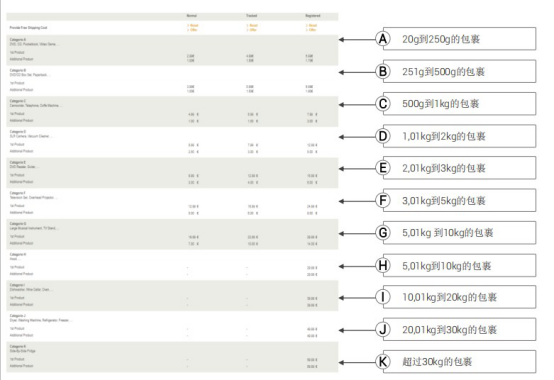Select the circled letter F marker

[x=383, y=201]
